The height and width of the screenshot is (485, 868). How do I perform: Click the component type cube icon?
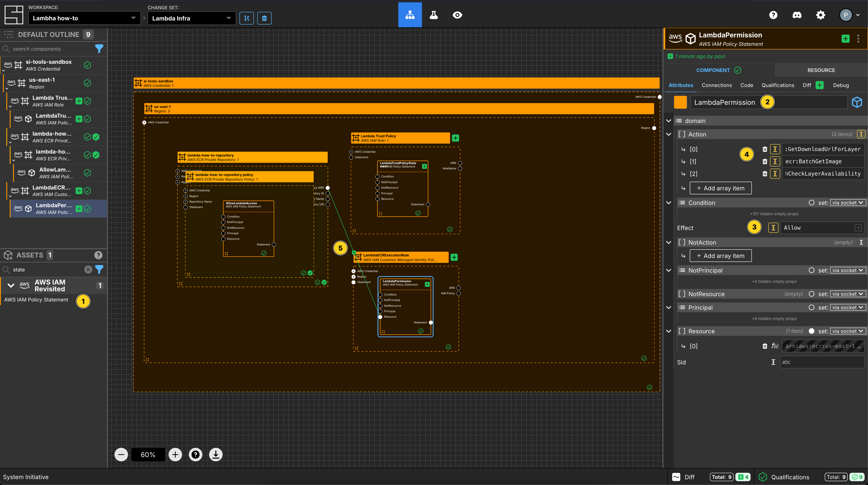coord(857,102)
